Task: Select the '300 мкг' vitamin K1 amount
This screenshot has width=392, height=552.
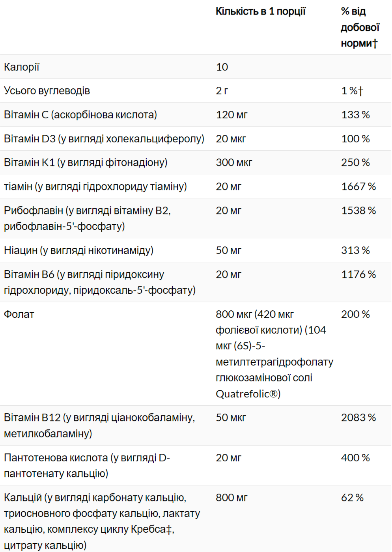Action: 234,162
